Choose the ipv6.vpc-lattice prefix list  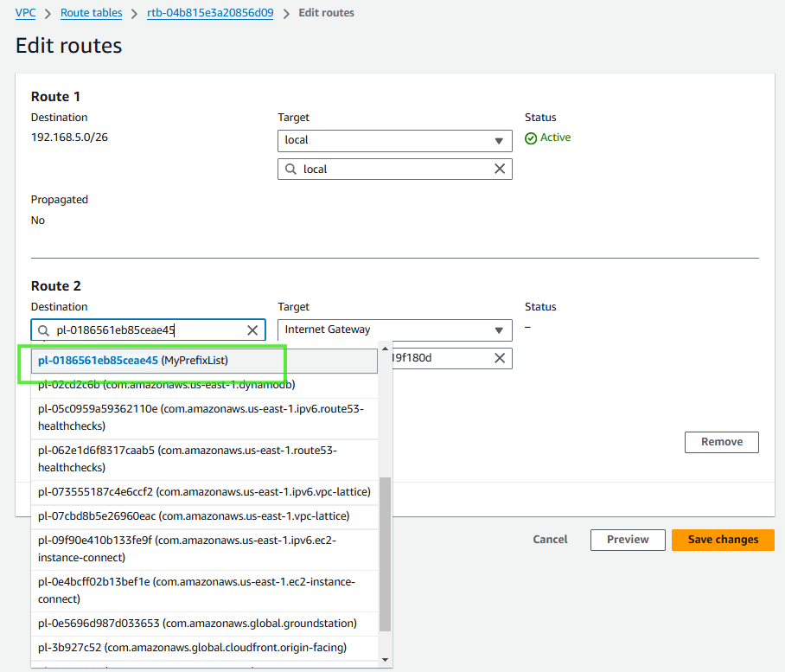point(204,492)
